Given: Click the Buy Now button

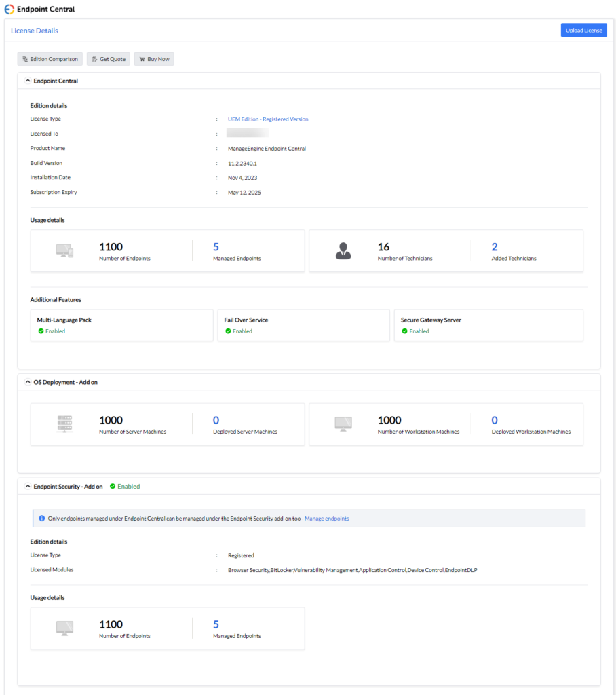Looking at the screenshot, I should [154, 59].
